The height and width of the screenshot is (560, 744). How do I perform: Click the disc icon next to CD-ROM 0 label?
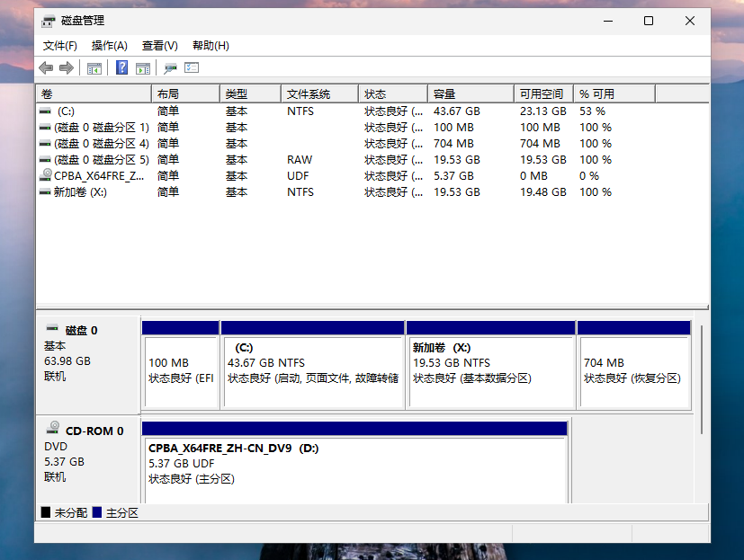(53, 428)
